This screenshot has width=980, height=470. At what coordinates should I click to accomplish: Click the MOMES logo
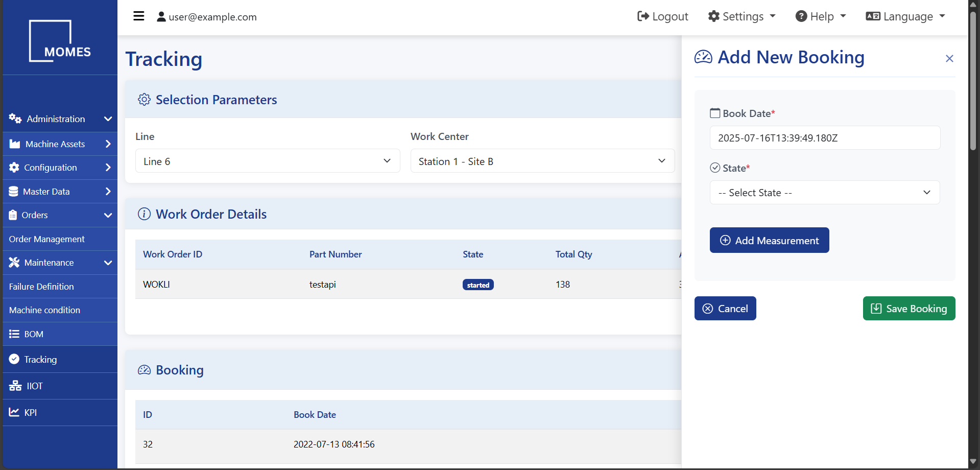[60, 41]
